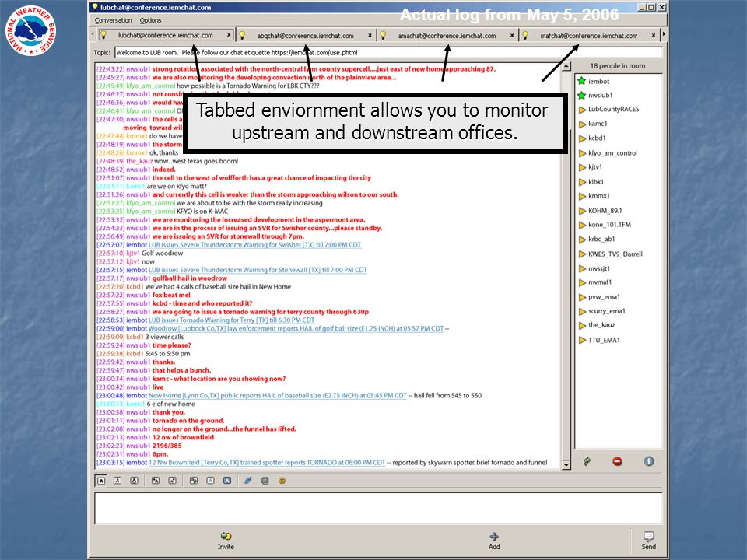
Task: Select kcbd1 in the room user list
Action: click(x=597, y=138)
